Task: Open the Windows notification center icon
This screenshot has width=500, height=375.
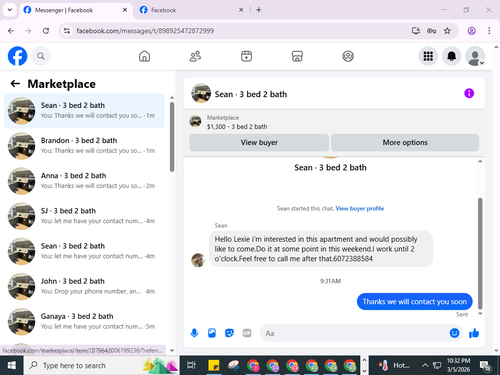Action: click(485, 366)
